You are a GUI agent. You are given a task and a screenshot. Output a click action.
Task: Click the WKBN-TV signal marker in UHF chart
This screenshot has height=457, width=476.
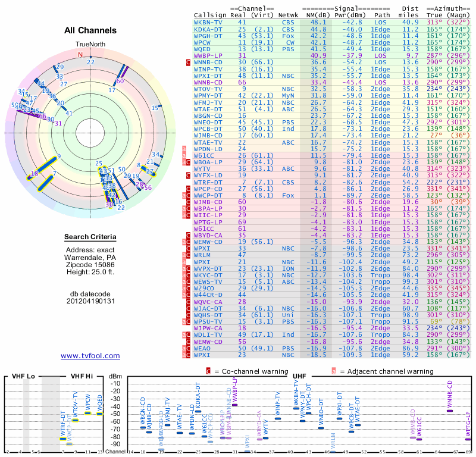(x=296, y=408)
